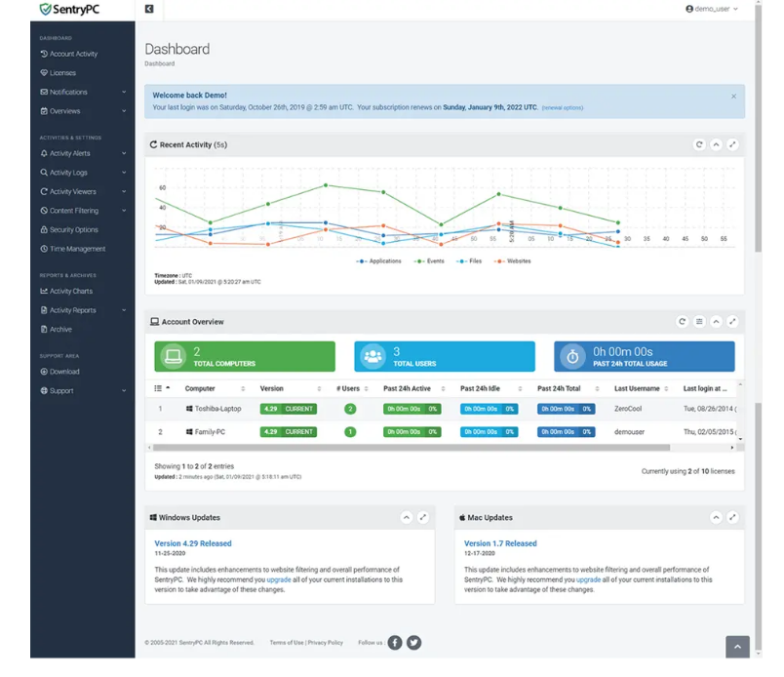Open the renewal options link
Viewport: 784px width, 677px height.
click(563, 107)
